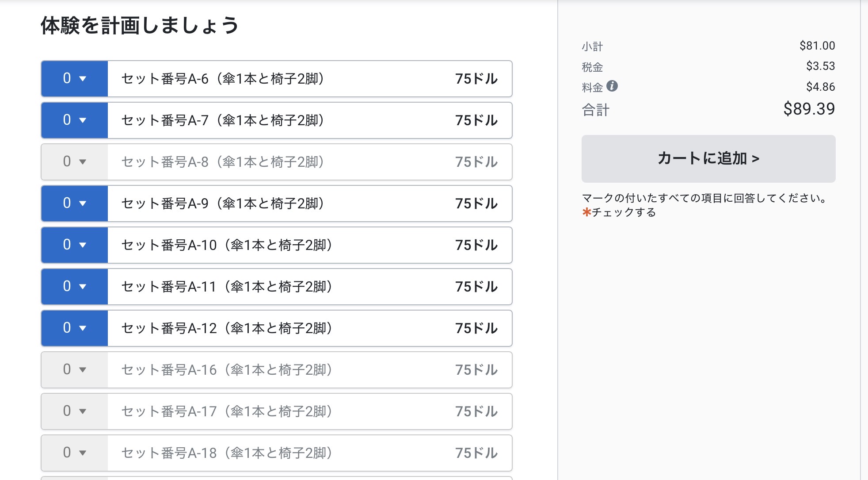Open the quantity dropdown for セット番号A-9
Image resolution: width=868 pixels, height=480 pixels.
[x=74, y=204]
